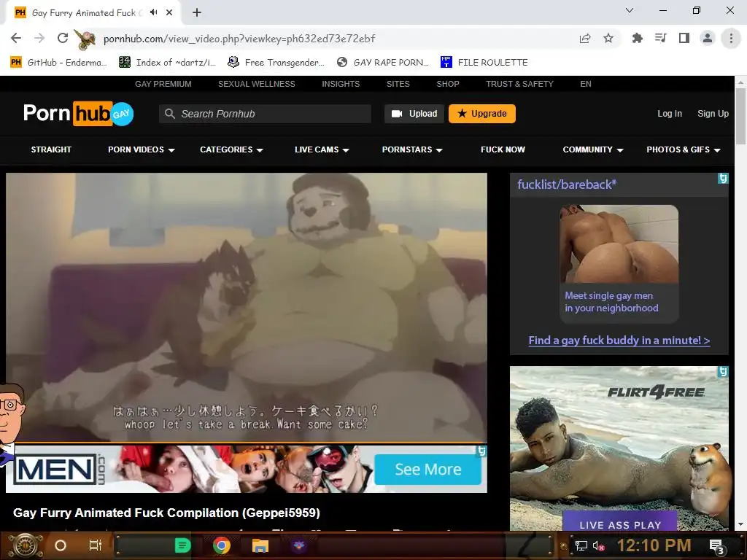Open the TRUST & SAFETY link

pos(519,84)
